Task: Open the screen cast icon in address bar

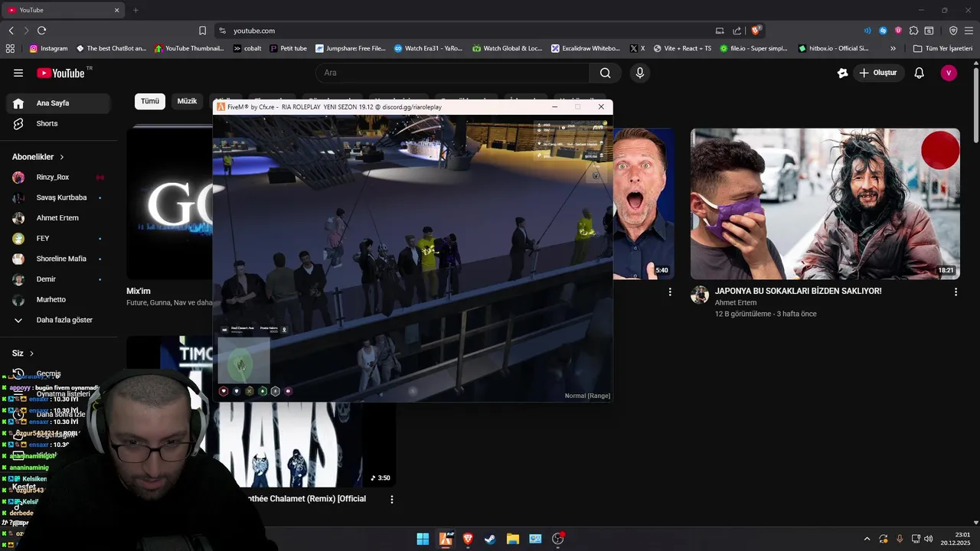Action: (x=720, y=31)
